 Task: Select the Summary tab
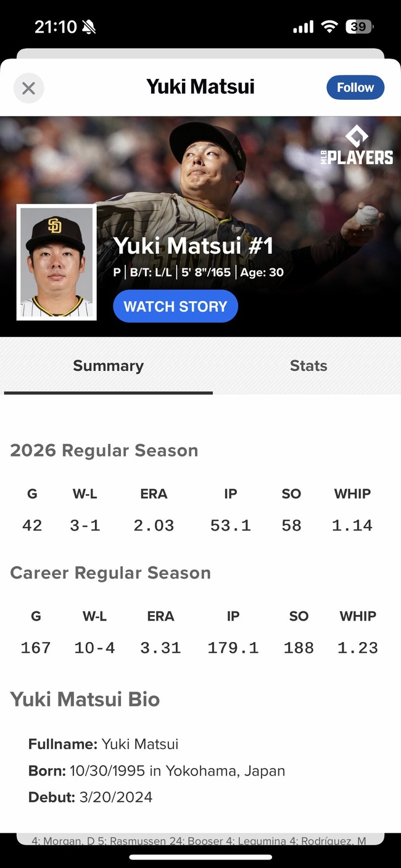click(x=108, y=366)
